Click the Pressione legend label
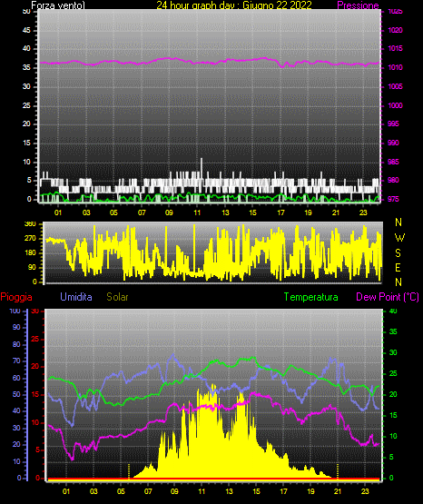 [x=358, y=5]
